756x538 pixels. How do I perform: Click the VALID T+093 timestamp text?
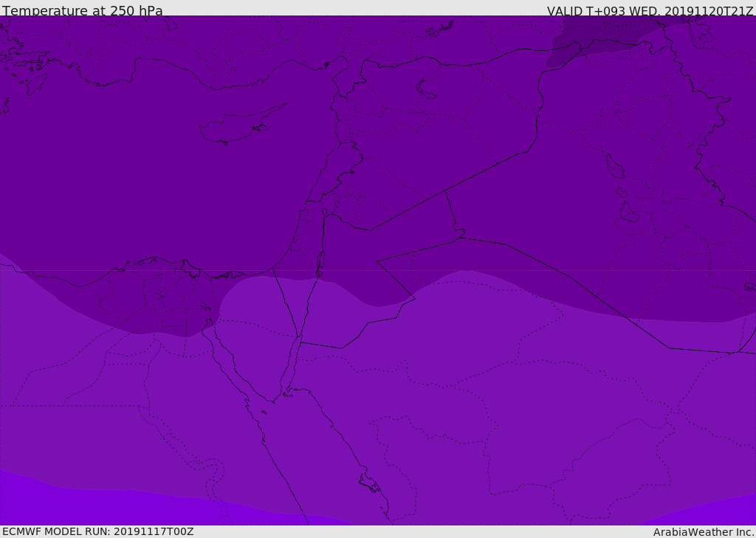650,11
